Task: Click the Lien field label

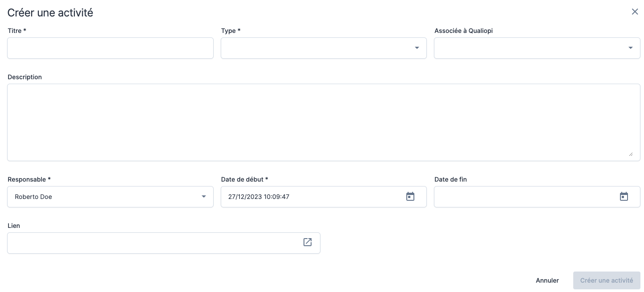Action: [x=14, y=226]
